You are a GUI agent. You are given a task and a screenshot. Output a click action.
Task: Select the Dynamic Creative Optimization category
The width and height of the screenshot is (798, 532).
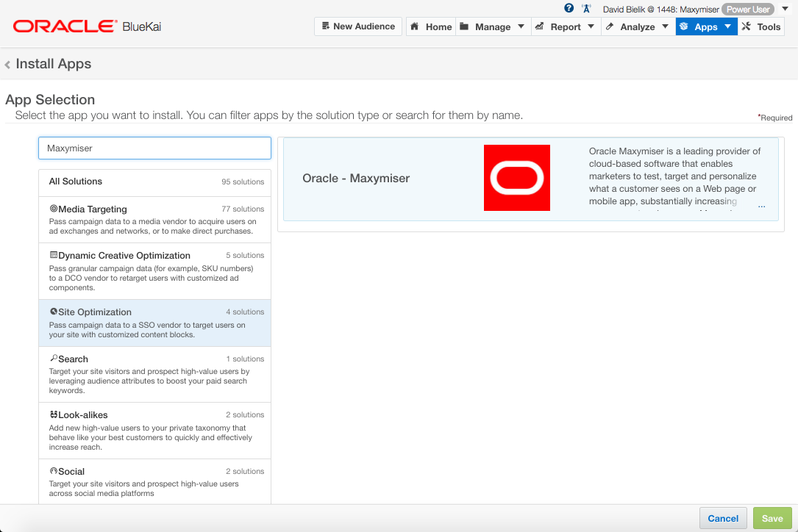pos(154,271)
